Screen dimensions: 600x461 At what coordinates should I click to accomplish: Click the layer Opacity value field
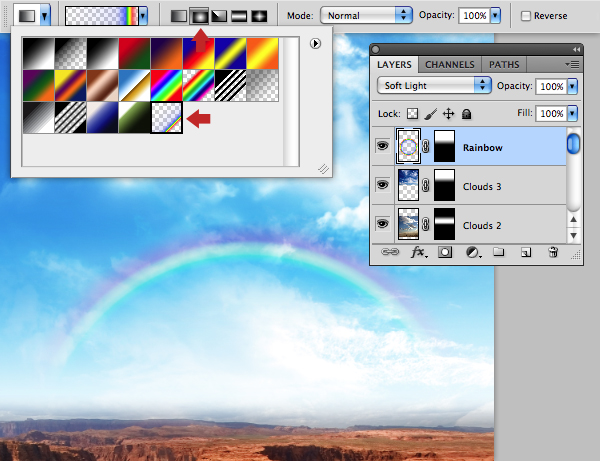point(551,86)
